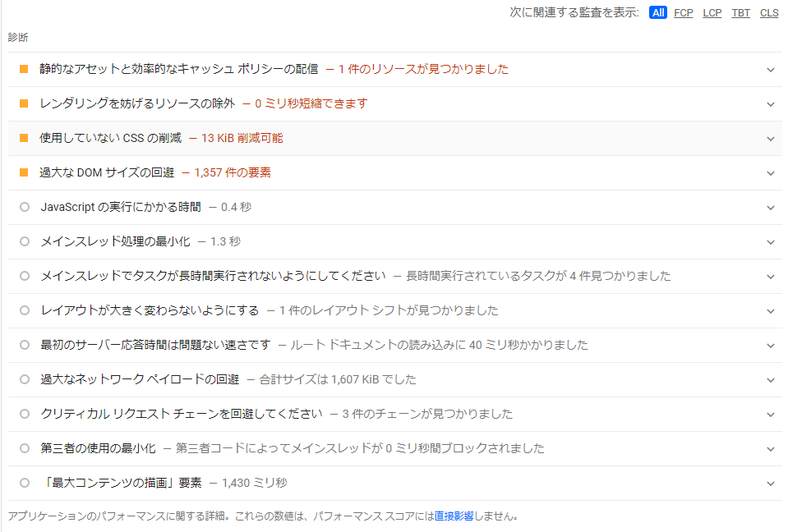Screen dimensions: 788x532
Task: Expand the JavaScript の実行にかかる時間 chevron
Action: pyautogui.click(x=771, y=208)
